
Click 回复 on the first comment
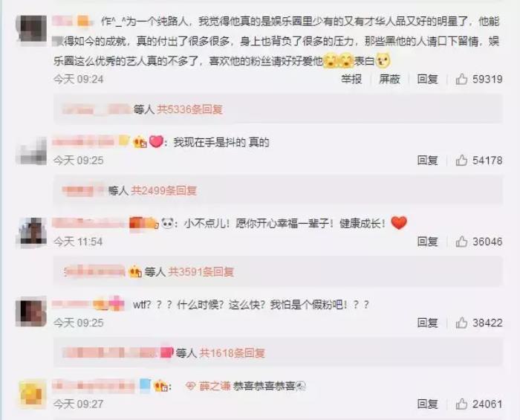coord(427,79)
